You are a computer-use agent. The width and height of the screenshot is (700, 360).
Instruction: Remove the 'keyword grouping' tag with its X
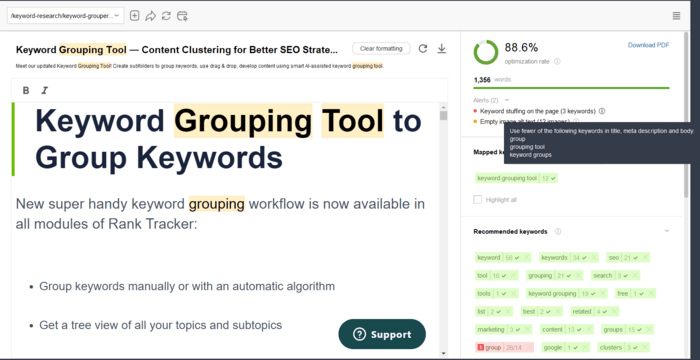click(603, 293)
